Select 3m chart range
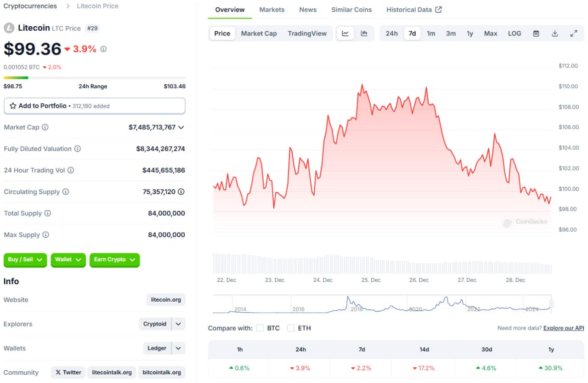 coord(451,34)
